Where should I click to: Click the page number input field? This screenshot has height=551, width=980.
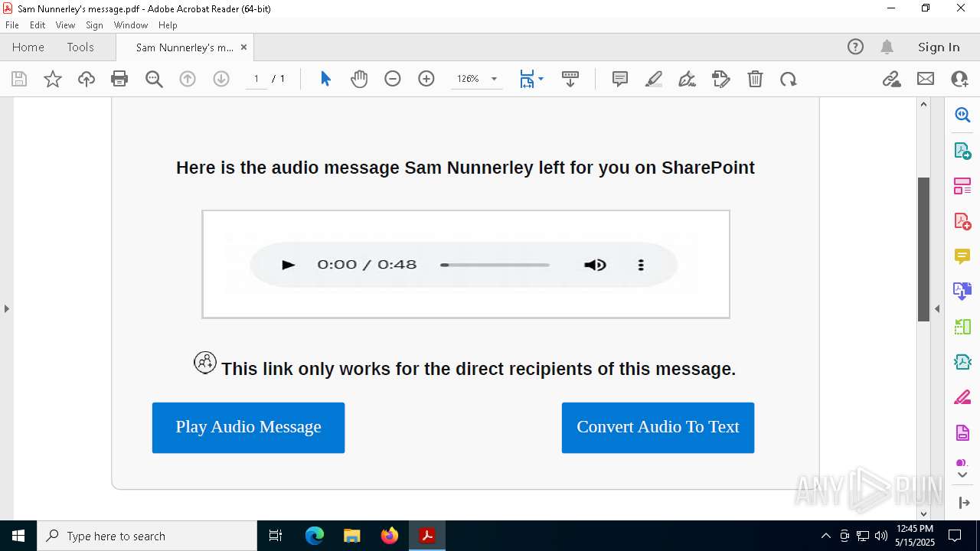256,79
